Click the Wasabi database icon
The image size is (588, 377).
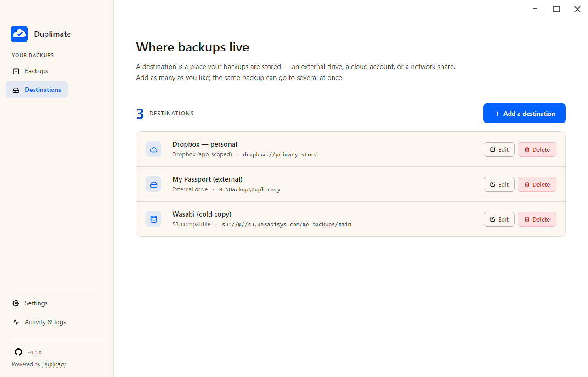(153, 219)
